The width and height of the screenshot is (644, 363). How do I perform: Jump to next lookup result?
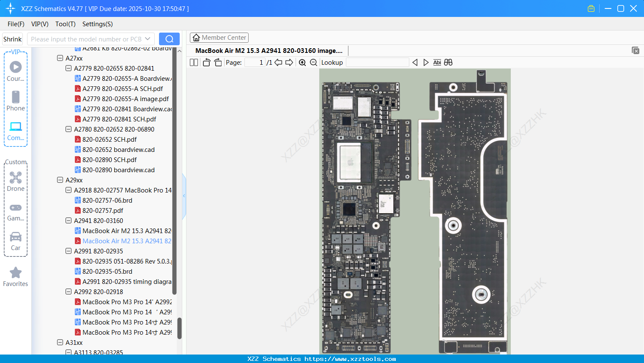426,63
